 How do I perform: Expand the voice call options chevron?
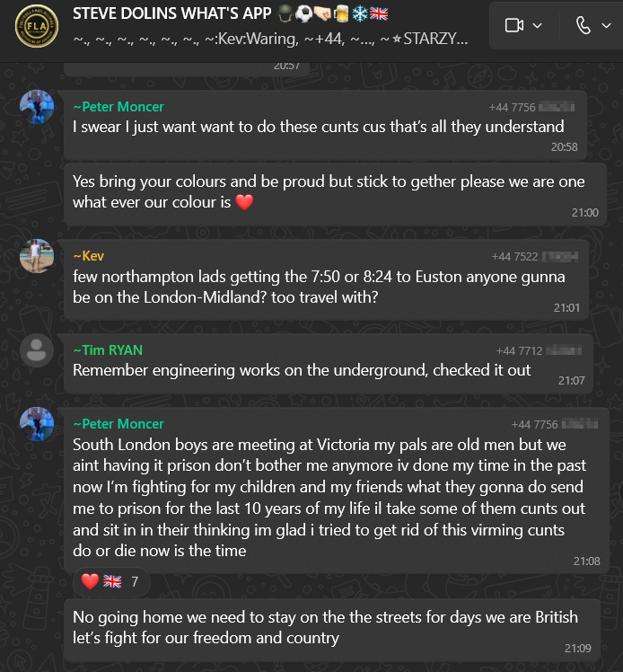point(606,25)
